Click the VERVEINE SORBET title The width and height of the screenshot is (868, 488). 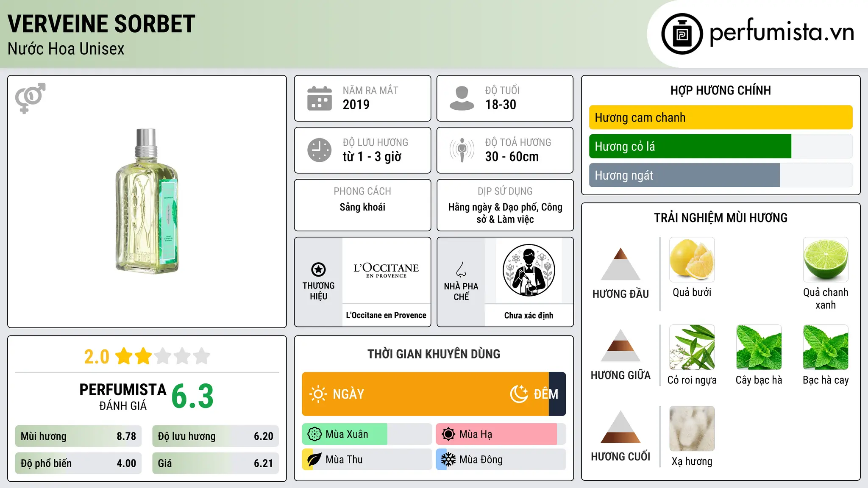(101, 24)
